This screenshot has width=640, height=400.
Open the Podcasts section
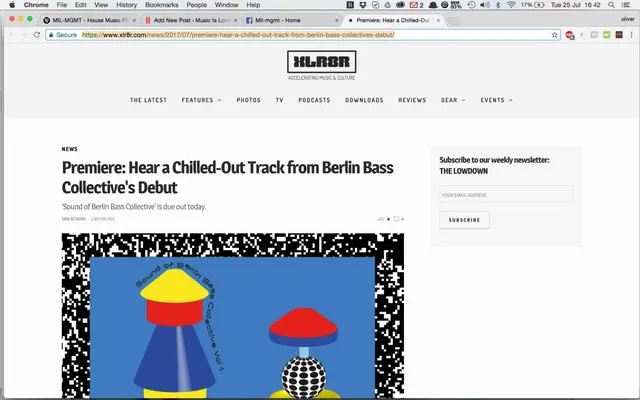(314, 100)
